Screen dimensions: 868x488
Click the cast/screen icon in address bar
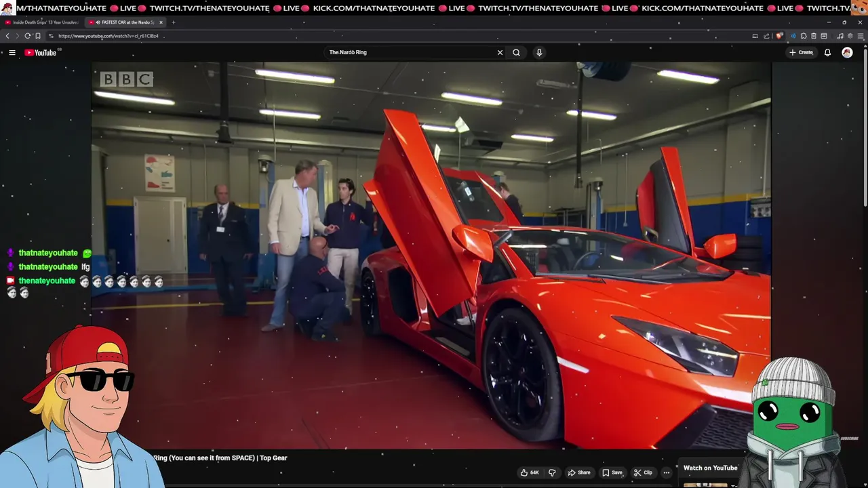pyautogui.click(x=755, y=36)
